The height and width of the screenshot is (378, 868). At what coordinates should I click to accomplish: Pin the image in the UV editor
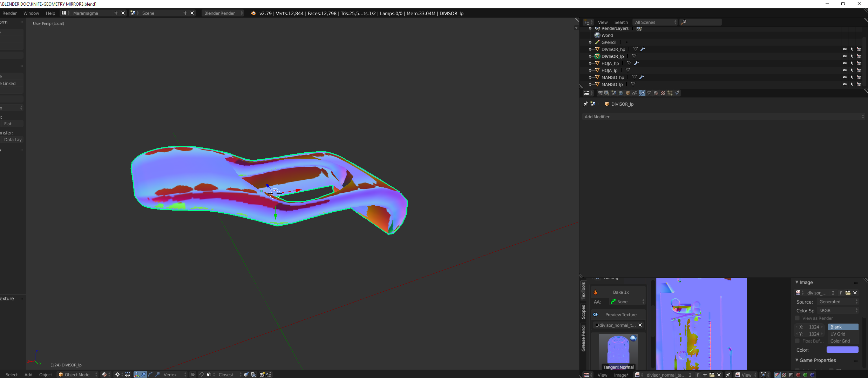[x=728, y=375]
